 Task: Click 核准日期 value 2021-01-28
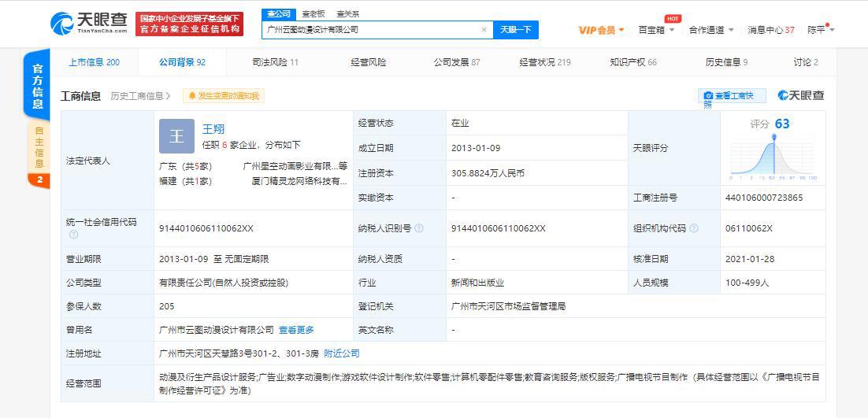[750, 259]
